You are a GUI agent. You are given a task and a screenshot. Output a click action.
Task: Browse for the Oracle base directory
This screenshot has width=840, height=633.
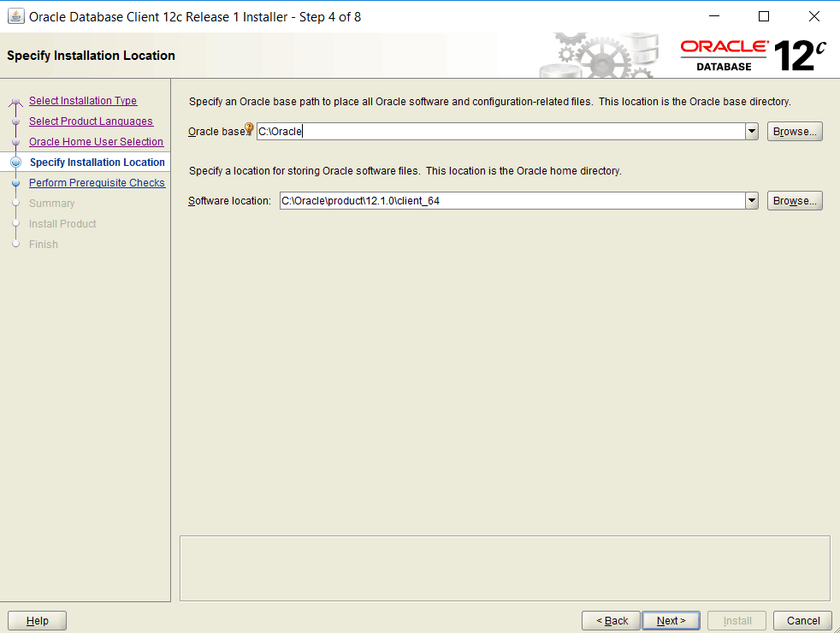(x=795, y=131)
